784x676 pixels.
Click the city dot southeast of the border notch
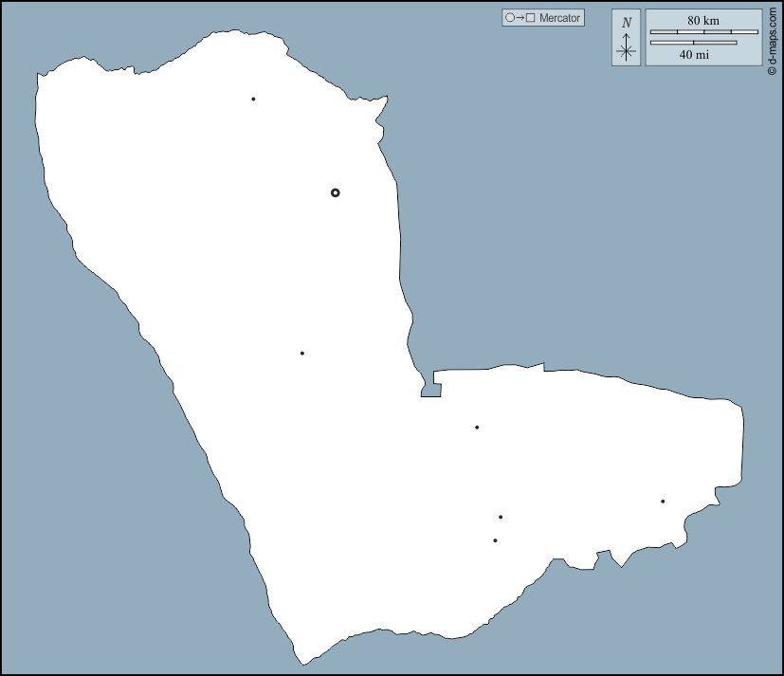477,427
